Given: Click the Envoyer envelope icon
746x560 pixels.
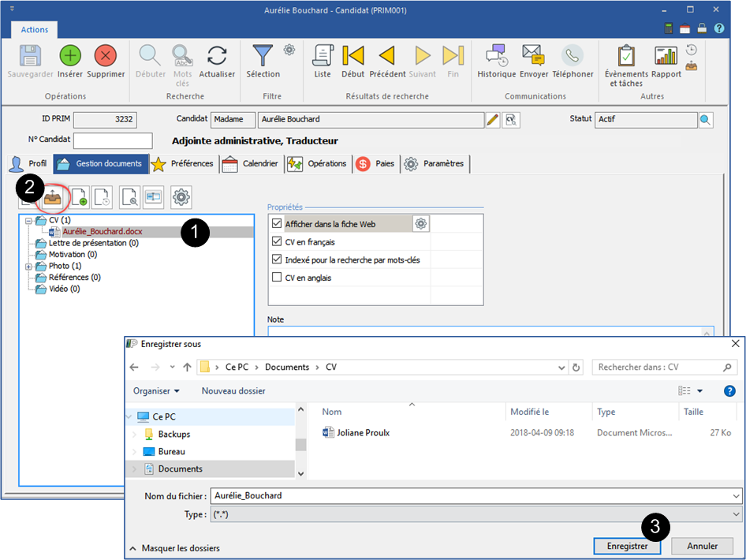Looking at the screenshot, I should click(x=533, y=54).
